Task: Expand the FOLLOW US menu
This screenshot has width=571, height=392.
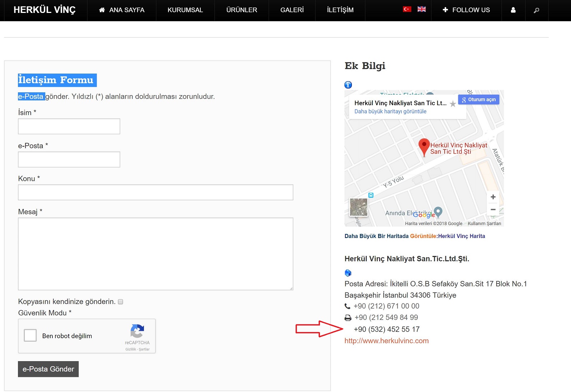Action: point(466,10)
